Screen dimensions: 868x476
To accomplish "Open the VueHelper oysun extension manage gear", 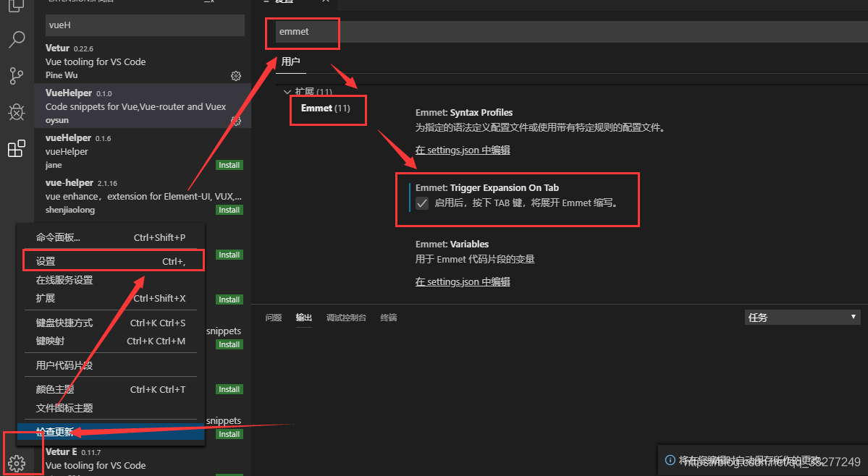I will pos(236,121).
